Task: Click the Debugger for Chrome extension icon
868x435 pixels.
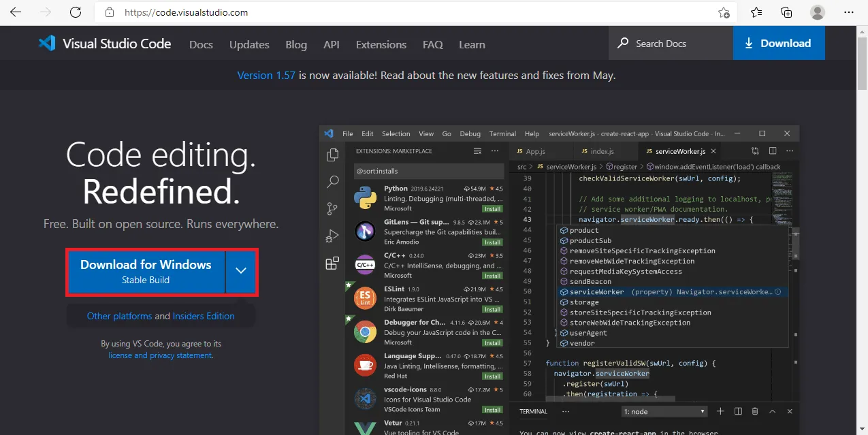Action: [x=366, y=332]
